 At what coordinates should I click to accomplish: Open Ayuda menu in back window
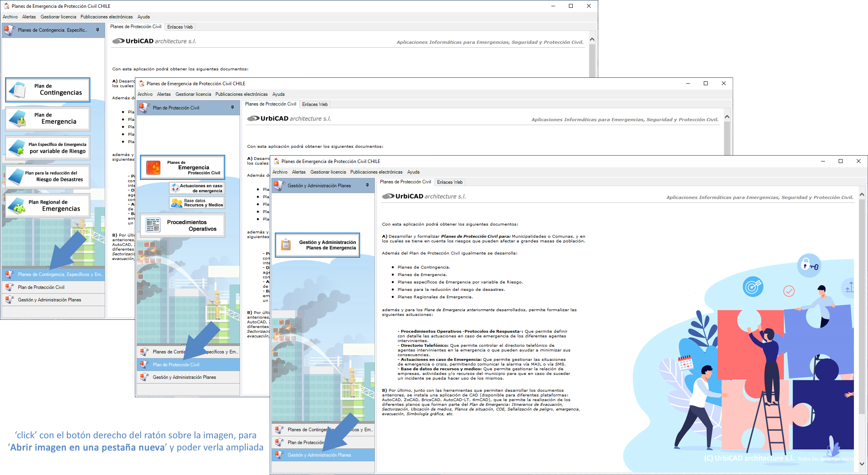[x=143, y=17]
